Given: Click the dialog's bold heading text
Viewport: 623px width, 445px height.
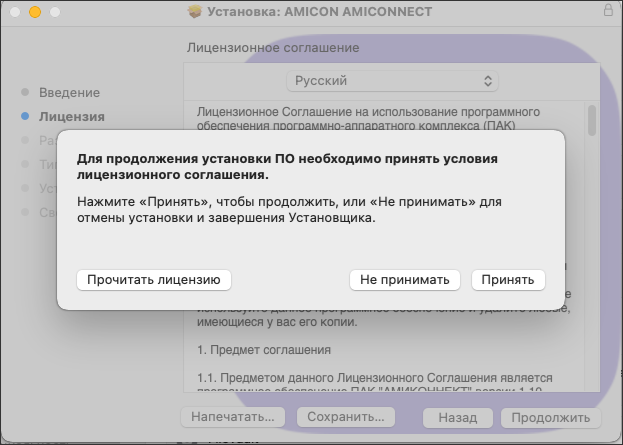Looking at the screenshot, I should pos(287,166).
